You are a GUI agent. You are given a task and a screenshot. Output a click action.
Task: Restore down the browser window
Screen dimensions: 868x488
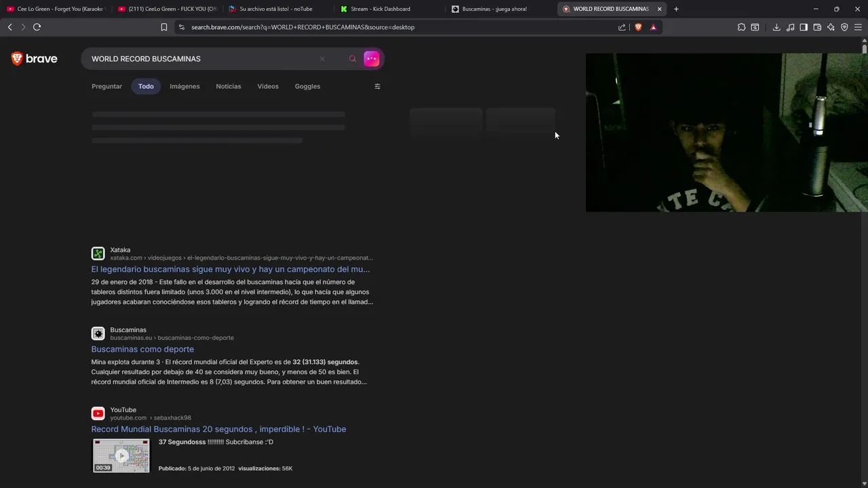[x=837, y=9]
